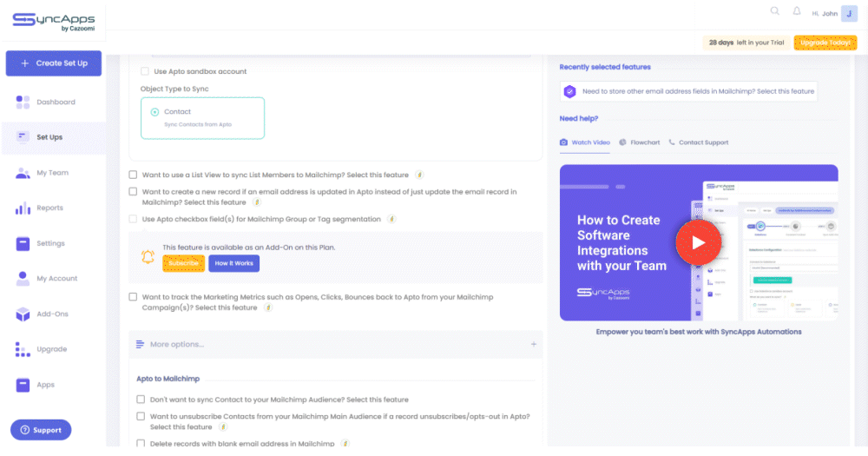
Task: Open the Settings menu item
Action: coord(50,243)
